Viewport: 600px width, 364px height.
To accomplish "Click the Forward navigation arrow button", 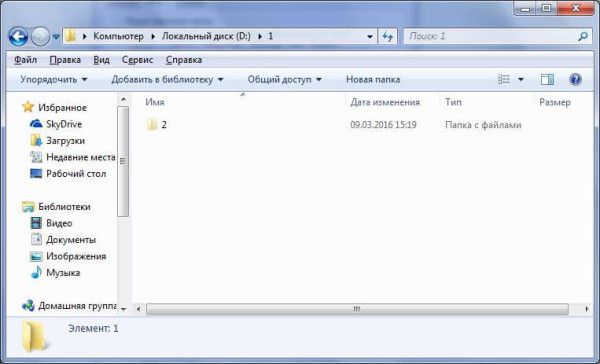I will click(x=40, y=37).
